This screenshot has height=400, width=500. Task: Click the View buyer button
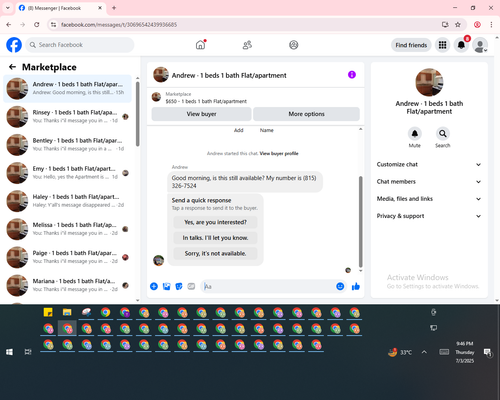(201, 114)
